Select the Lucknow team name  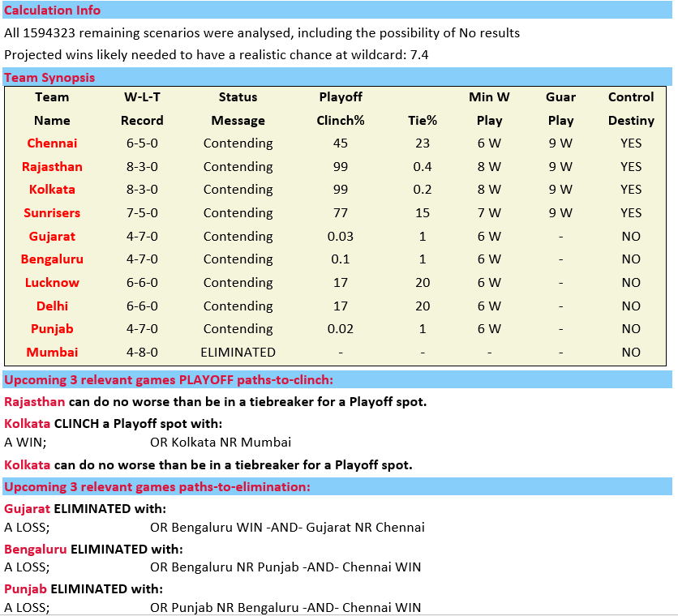[52, 282]
